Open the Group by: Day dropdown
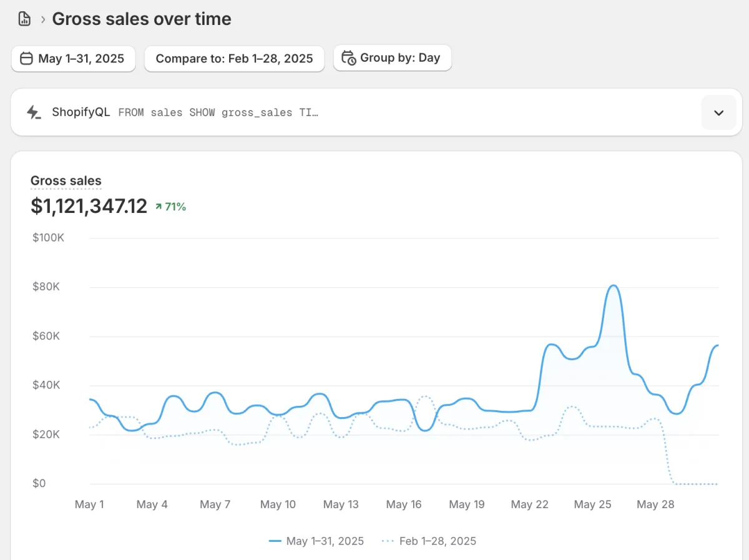This screenshot has height=560, width=749. 392,58
